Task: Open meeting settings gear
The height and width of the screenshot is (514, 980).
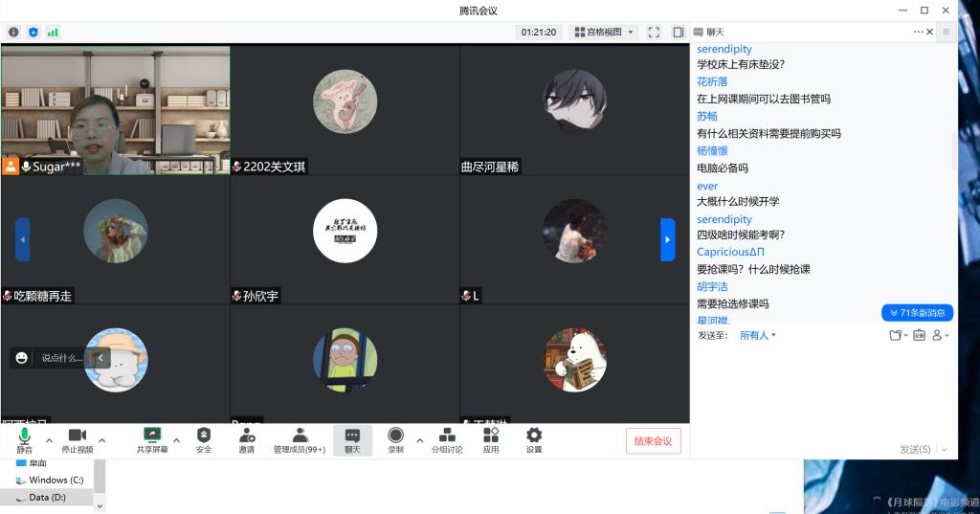Action: (534, 440)
